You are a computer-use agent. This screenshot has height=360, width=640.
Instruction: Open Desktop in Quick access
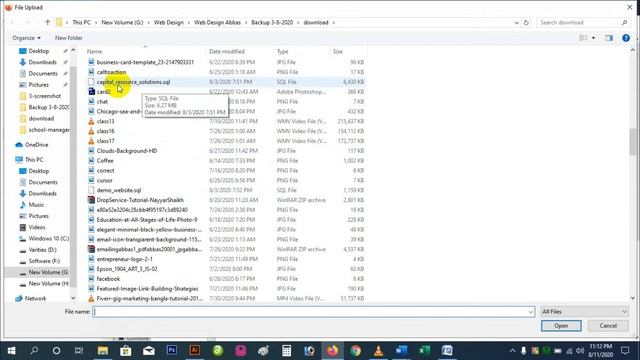38,51
